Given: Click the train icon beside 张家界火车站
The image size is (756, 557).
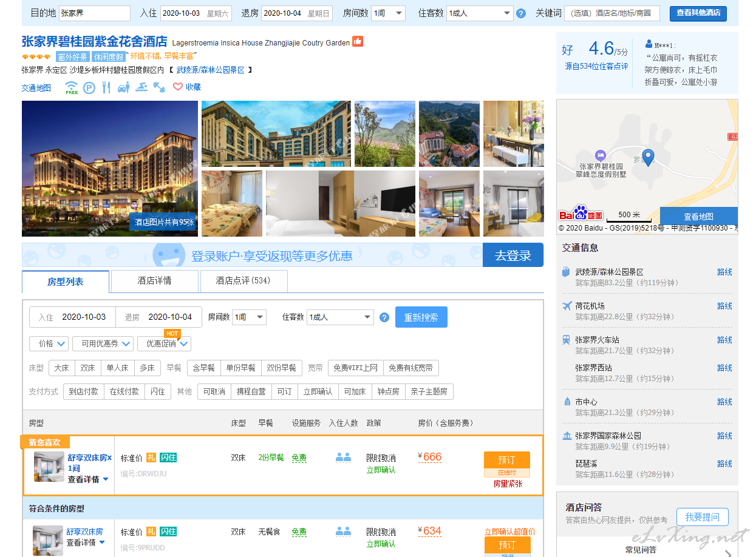Looking at the screenshot, I should pos(566,340).
